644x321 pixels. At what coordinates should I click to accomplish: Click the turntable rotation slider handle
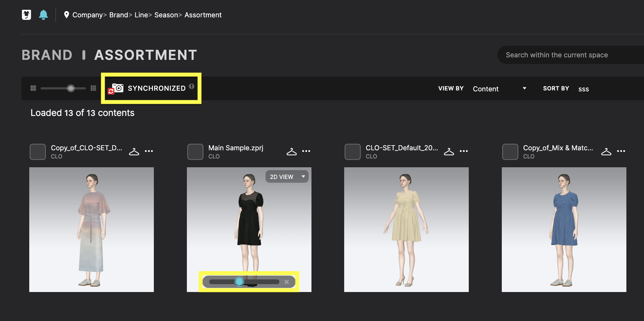[239, 282]
